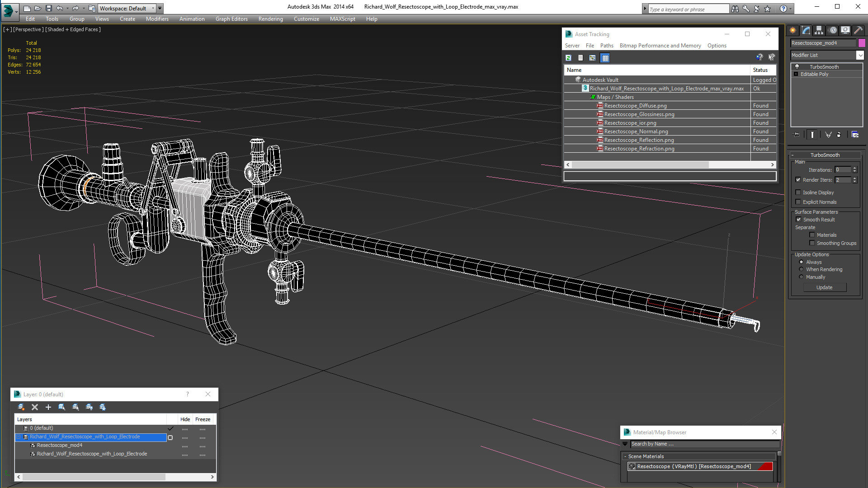Screen dimensions: 868x488
Task: Click the Asset Tracking horizontal scrollbar
Action: pos(670,165)
